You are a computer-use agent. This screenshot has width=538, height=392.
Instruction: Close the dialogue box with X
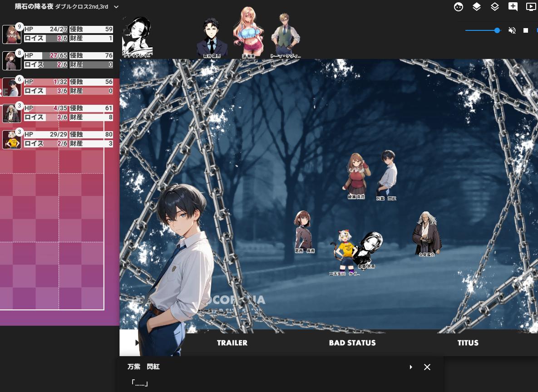point(427,367)
